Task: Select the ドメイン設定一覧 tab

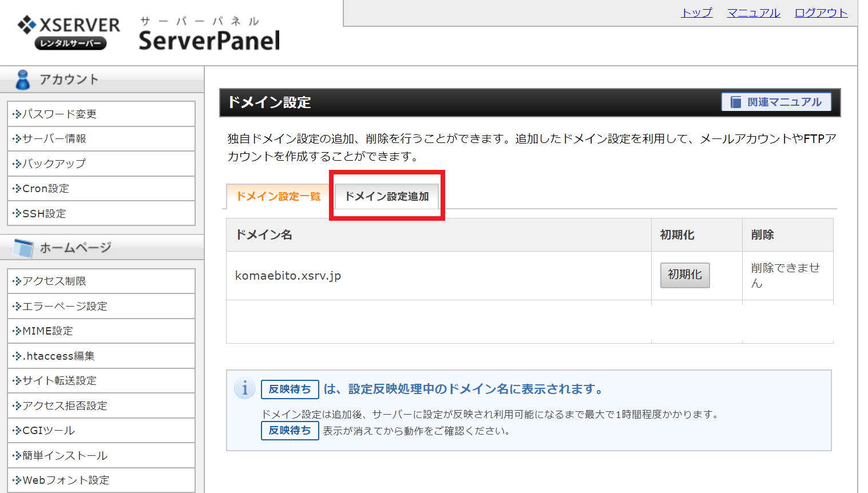Action: coord(279,196)
